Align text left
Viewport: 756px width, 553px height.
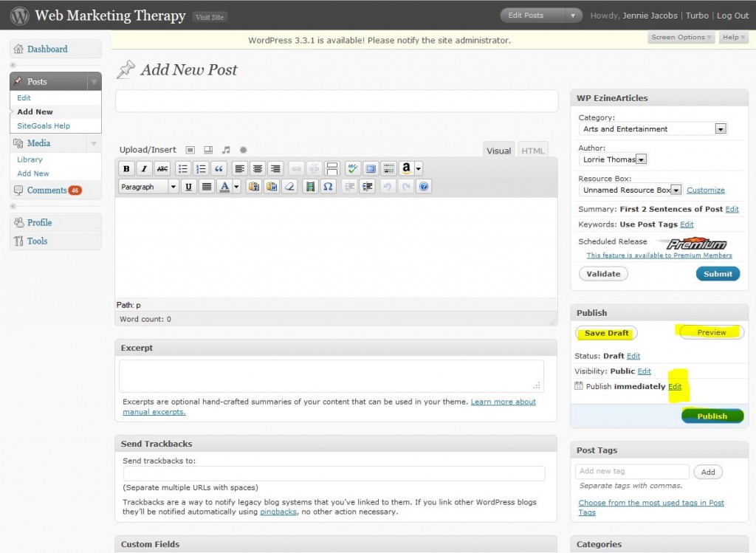tap(239, 169)
